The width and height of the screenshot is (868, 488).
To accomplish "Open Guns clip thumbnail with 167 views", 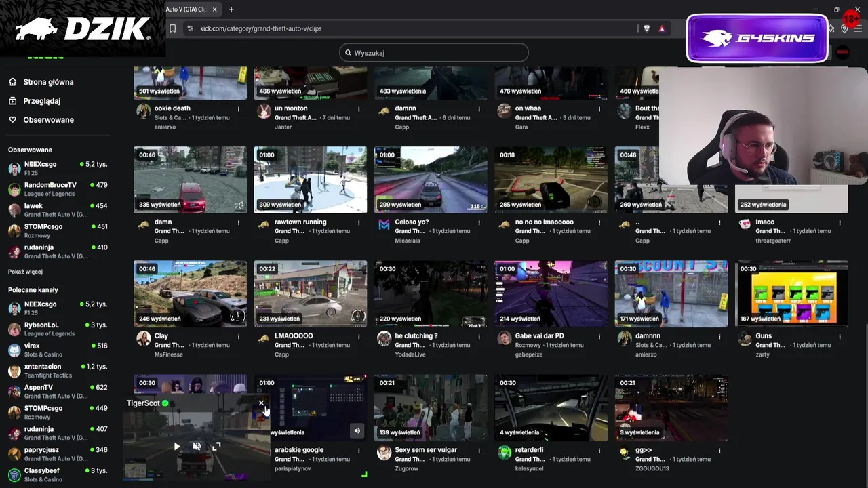I will tap(791, 294).
